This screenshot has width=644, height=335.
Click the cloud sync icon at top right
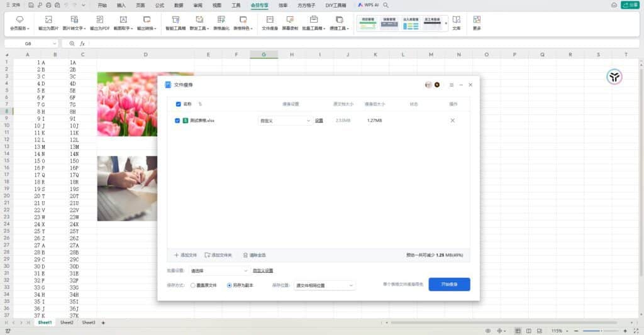[614, 5]
